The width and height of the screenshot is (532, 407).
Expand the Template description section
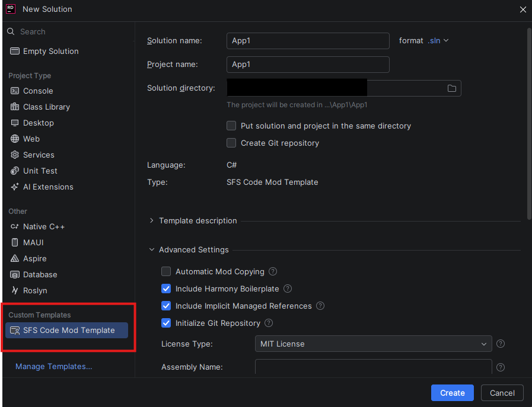pos(151,220)
